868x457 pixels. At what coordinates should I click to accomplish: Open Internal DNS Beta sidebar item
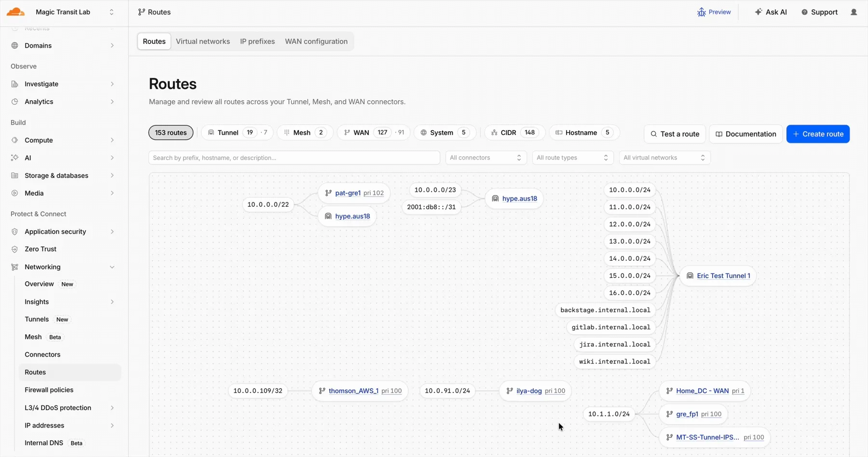click(x=70, y=443)
